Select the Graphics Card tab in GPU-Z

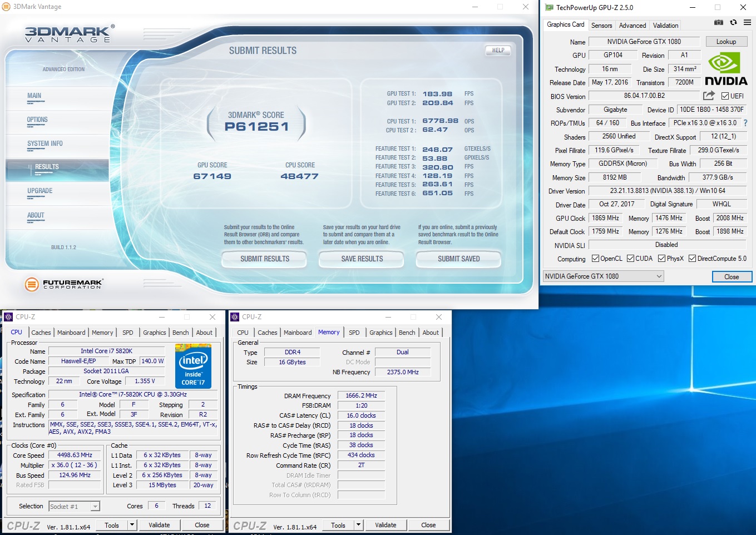pyautogui.click(x=565, y=24)
